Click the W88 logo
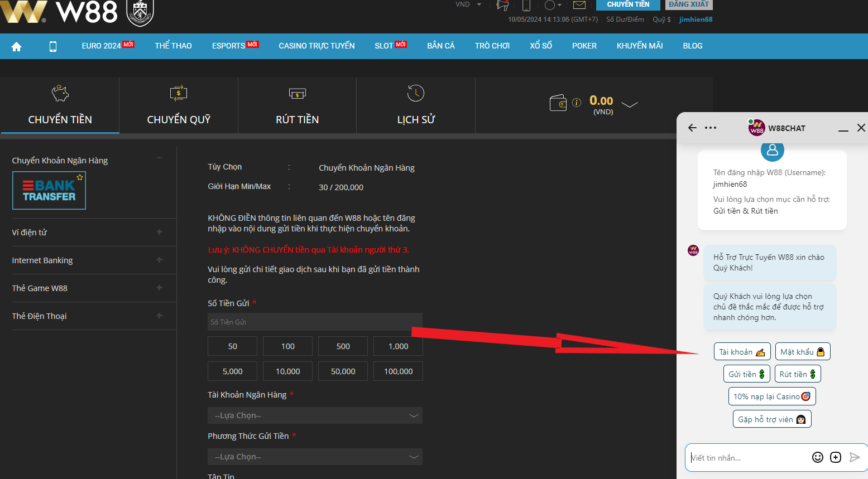The width and height of the screenshot is (868, 479). tap(59, 11)
